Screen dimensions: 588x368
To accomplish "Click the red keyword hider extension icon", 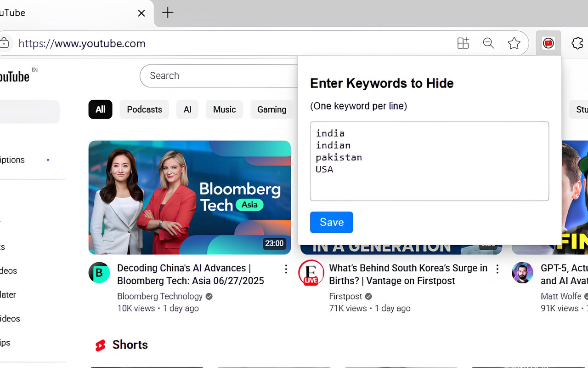I will 548,43.
